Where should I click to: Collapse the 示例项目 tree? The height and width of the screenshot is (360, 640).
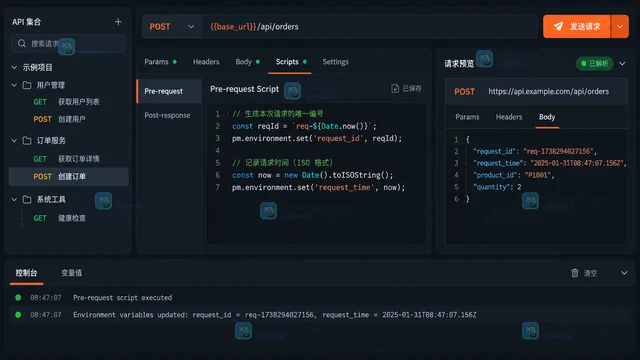(14, 67)
